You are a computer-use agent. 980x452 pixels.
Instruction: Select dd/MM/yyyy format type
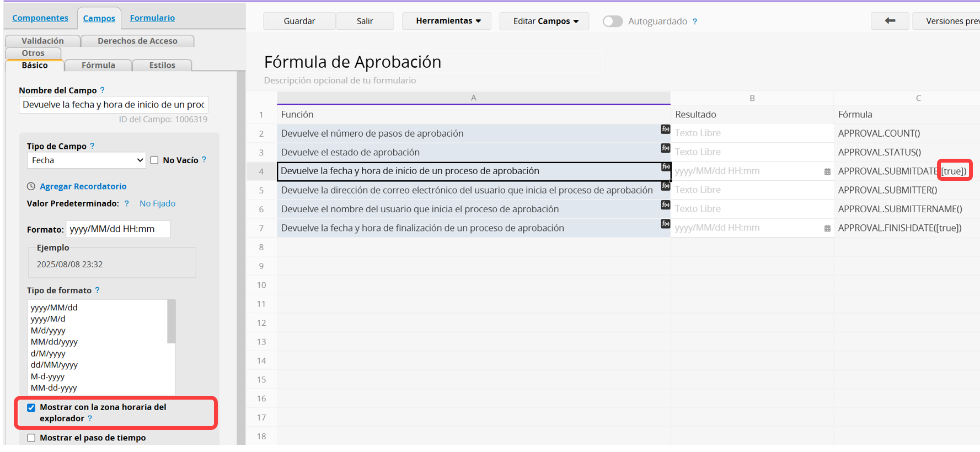click(x=54, y=364)
